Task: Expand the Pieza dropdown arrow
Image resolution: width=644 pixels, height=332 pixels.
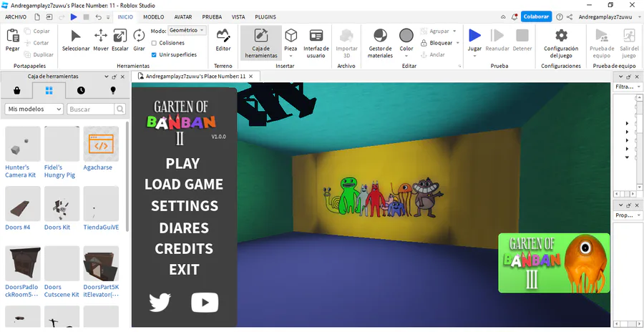Action: coord(291,56)
